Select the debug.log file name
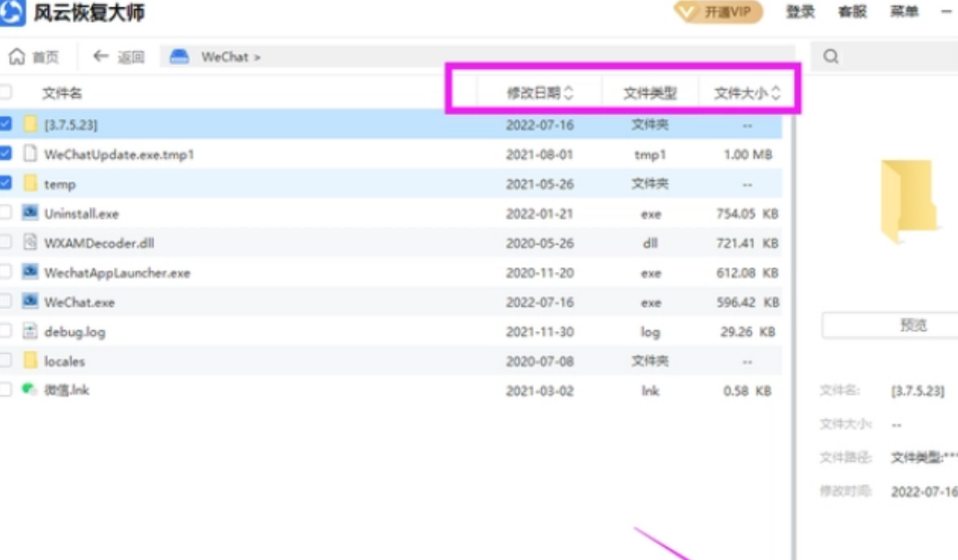Image resolution: width=958 pixels, height=560 pixels. pos(75,332)
